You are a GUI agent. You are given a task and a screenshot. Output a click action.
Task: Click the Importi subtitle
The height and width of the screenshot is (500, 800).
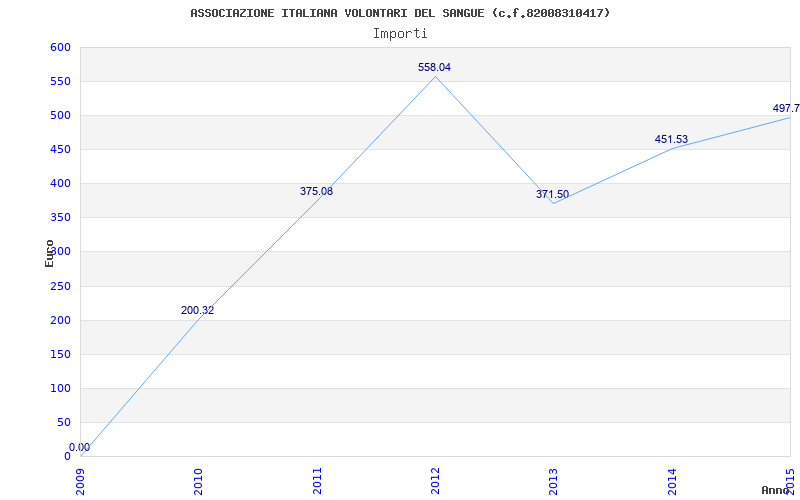click(400, 34)
